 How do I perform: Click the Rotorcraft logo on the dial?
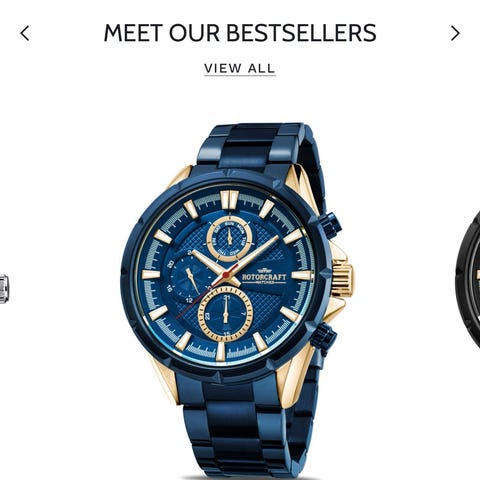tap(264, 277)
